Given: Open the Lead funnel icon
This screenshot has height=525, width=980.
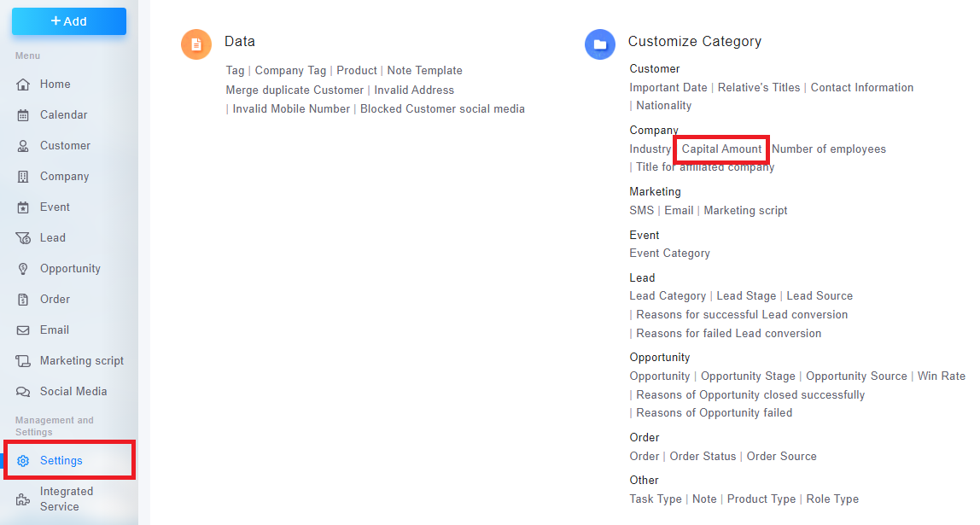Looking at the screenshot, I should point(23,238).
